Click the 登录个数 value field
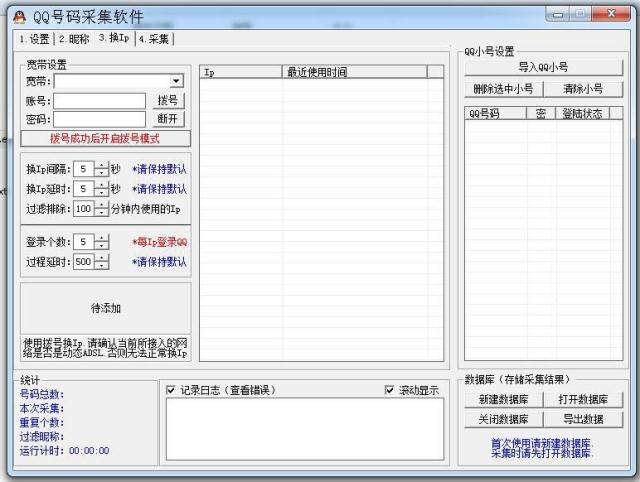The width and height of the screenshot is (640, 482). point(84,242)
